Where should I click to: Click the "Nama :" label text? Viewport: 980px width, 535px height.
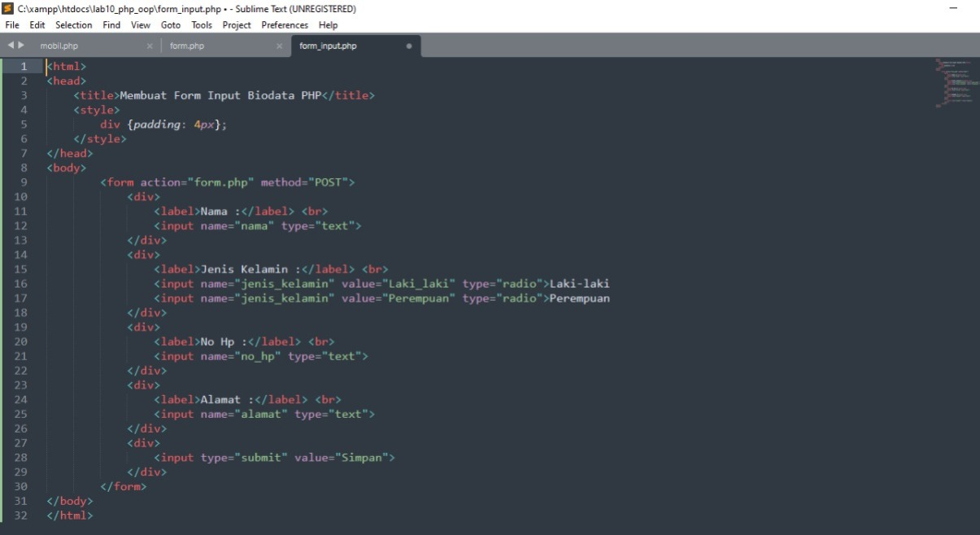click(220, 211)
